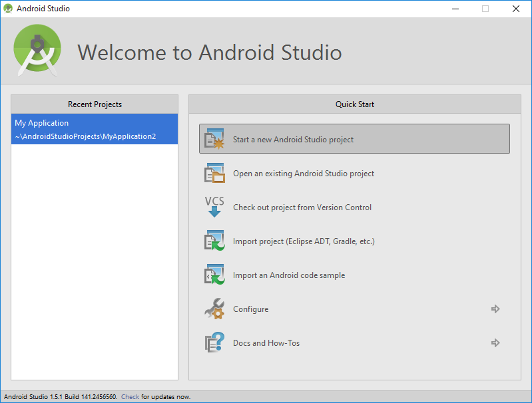Click the open existing project folder icon
This screenshot has width=532, height=403.
tap(214, 173)
